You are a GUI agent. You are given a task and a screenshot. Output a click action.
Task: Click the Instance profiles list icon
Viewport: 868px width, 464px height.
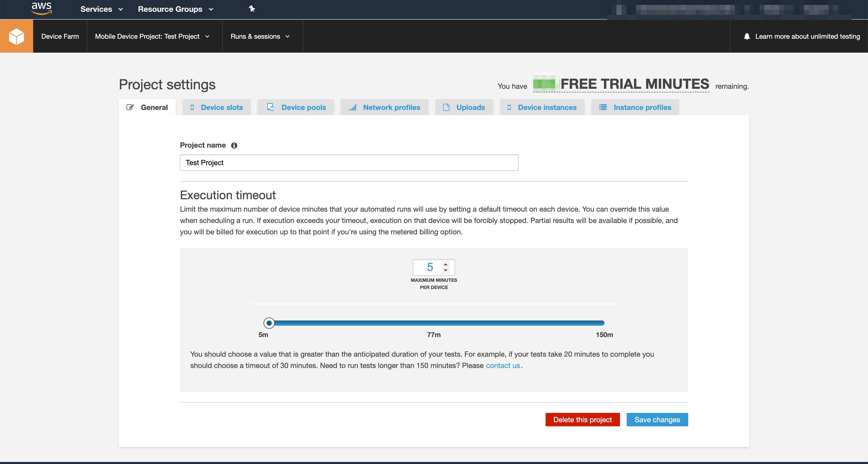point(603,107)
